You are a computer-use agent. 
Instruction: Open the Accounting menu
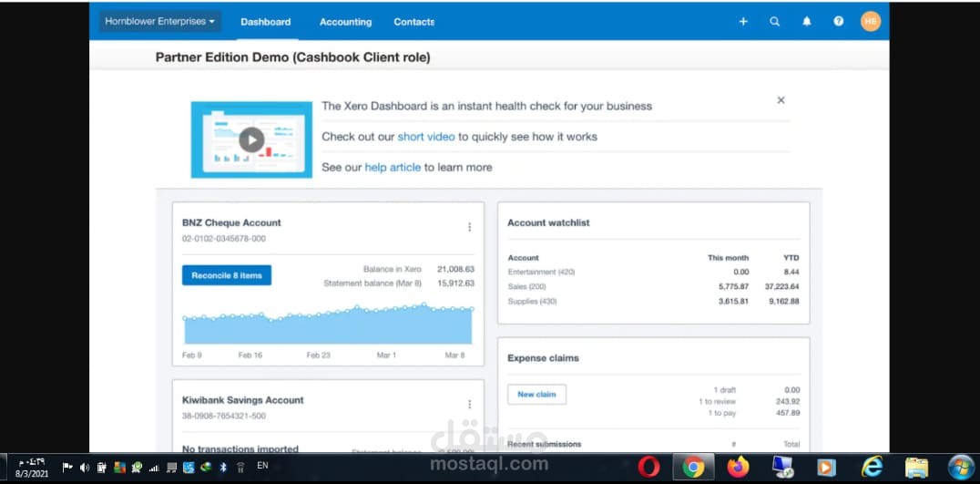(345, 22)
